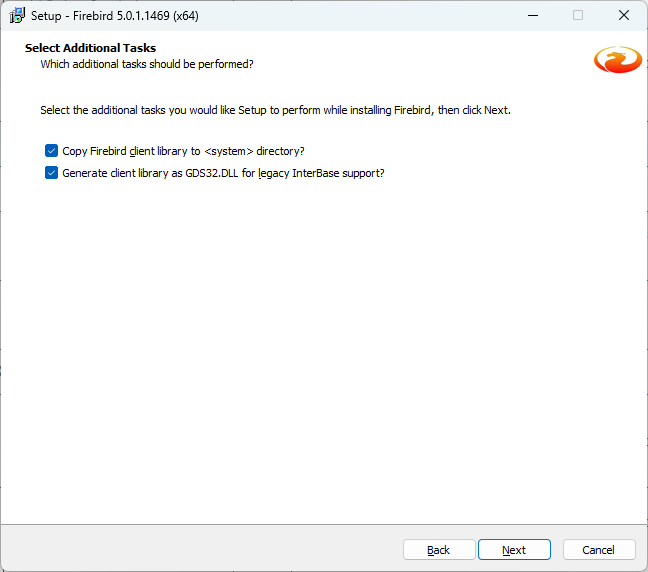Minimize the Firebird Setup window
This screenshot has width=648, height=572.
(x=531, y=15)
